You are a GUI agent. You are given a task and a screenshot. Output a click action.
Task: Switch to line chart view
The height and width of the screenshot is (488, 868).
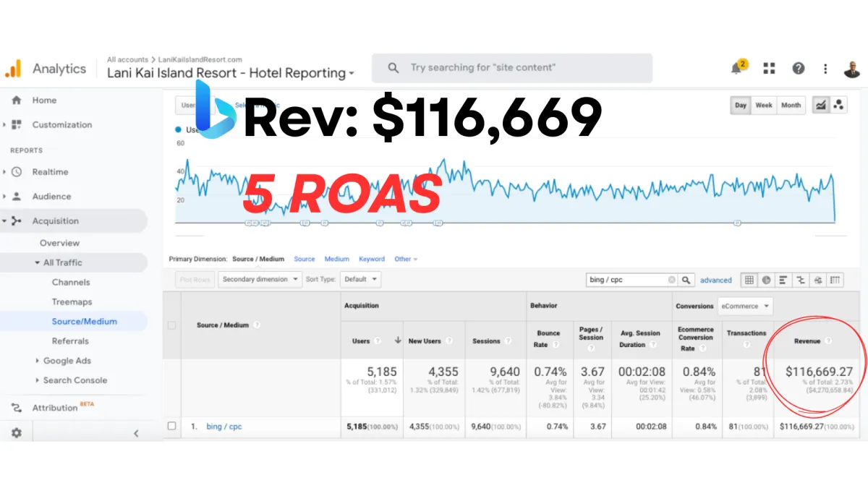coord(821,105)
